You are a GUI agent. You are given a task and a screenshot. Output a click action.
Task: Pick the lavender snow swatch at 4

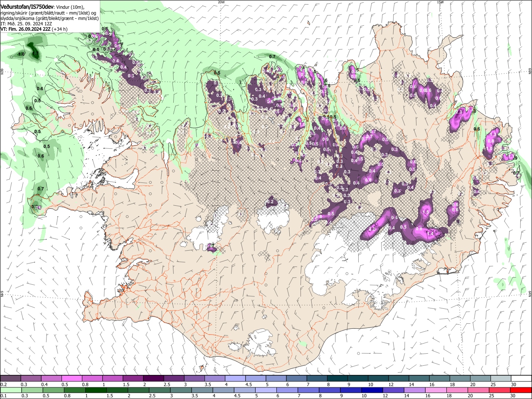pos(235,379)
